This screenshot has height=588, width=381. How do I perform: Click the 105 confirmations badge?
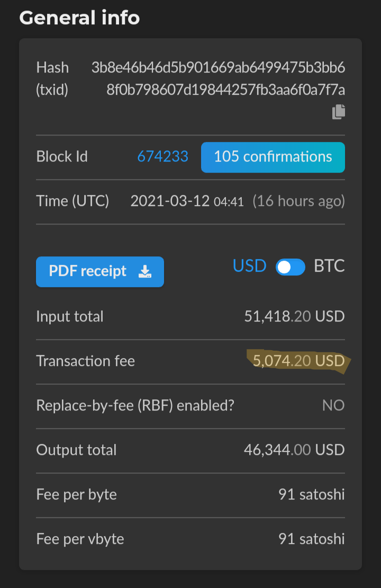(273, 157)
